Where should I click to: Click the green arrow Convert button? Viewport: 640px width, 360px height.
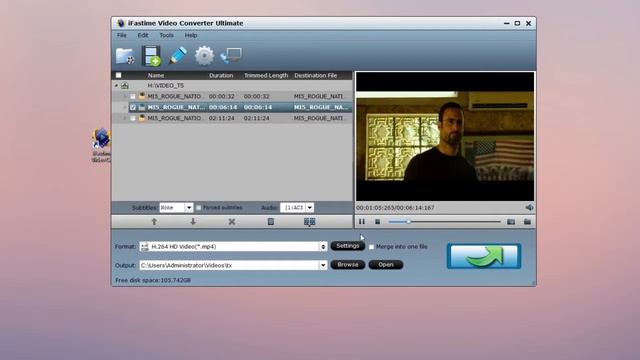tap(484, 256)
